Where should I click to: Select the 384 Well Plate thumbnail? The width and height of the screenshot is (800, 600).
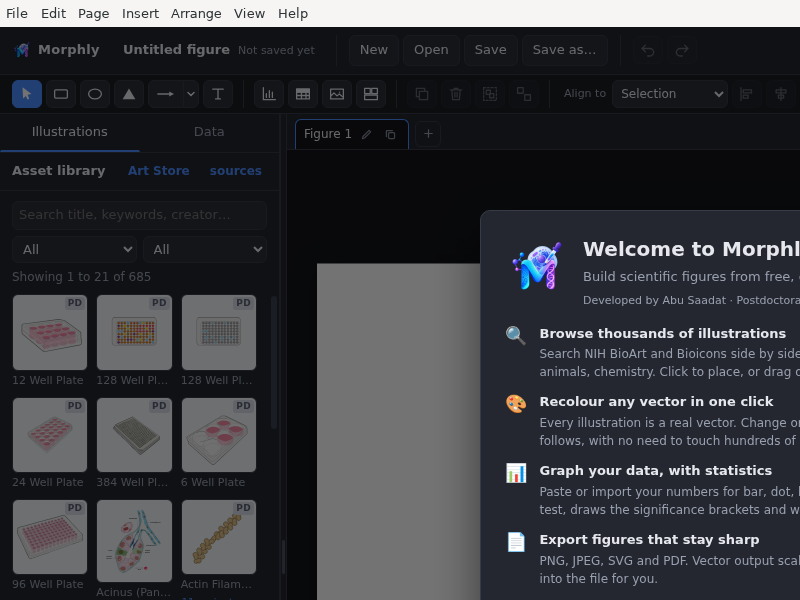(134, 435)
